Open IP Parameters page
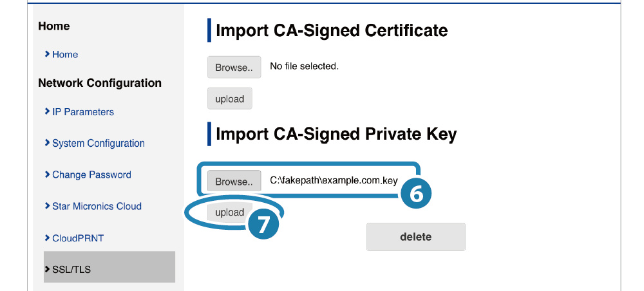Screen dimensions: 644x291 click(x=83, y=112)
